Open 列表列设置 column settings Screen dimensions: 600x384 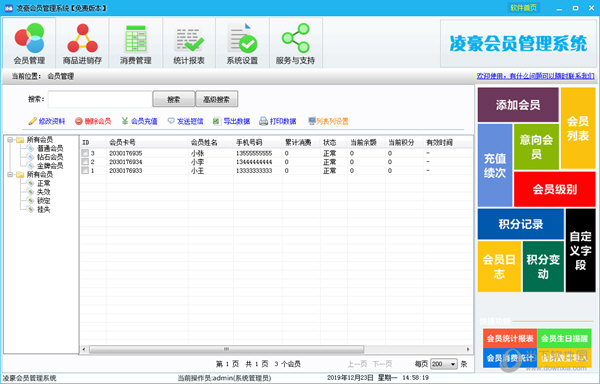coord(328,121)
